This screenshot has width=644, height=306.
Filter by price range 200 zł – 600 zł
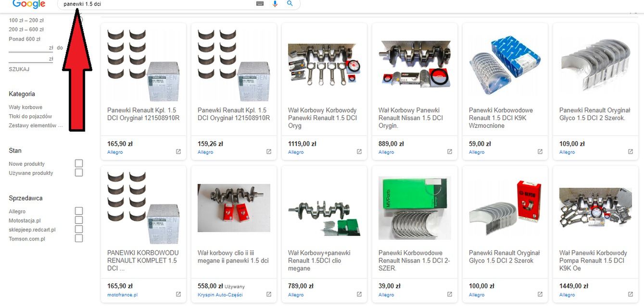[x=26, y=30]
